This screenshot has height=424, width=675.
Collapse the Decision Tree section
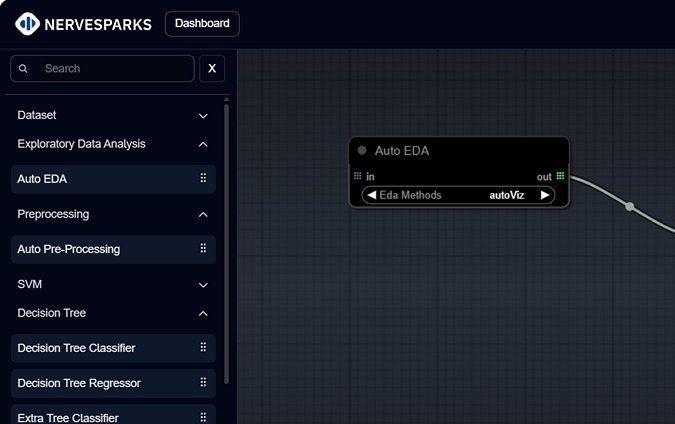203,313
